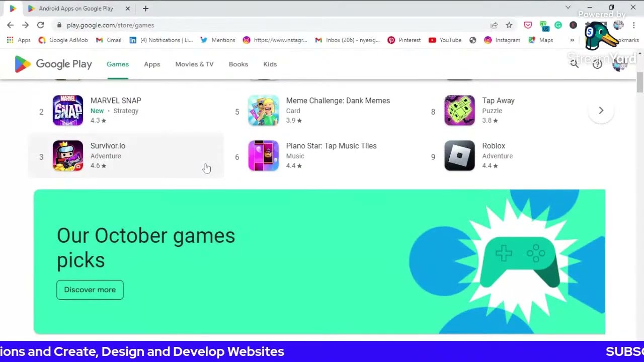644x362 pixels.
Task: Open the Meme Challenge: Dank Memes icon
Action: (263, 110)
